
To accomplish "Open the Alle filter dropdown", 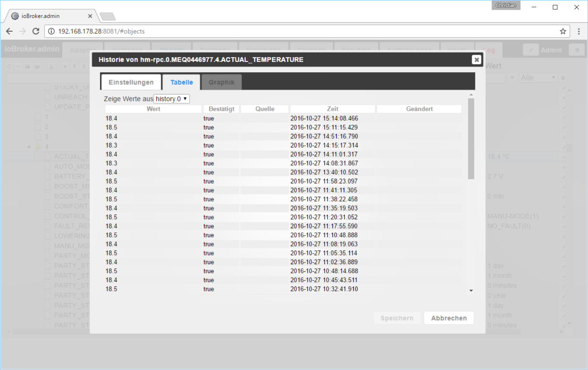I will coord(538,77).
